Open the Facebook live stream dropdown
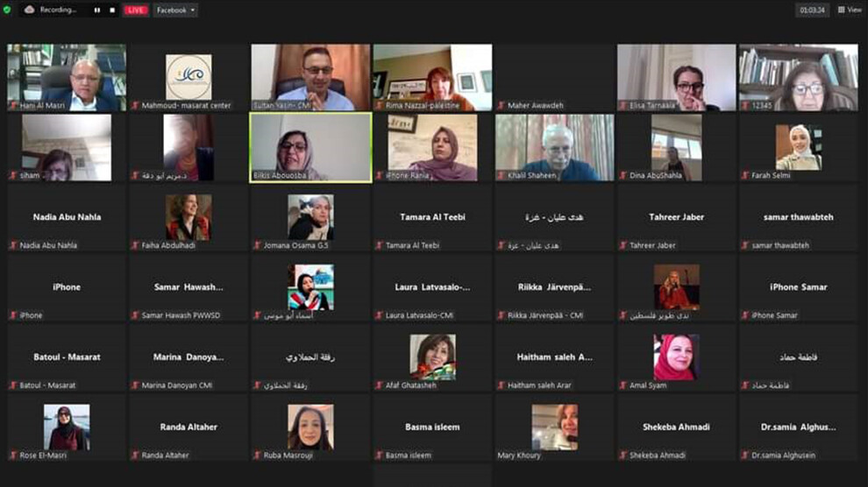The width and height of the screenshot is (868, 487). click(175, 11)
